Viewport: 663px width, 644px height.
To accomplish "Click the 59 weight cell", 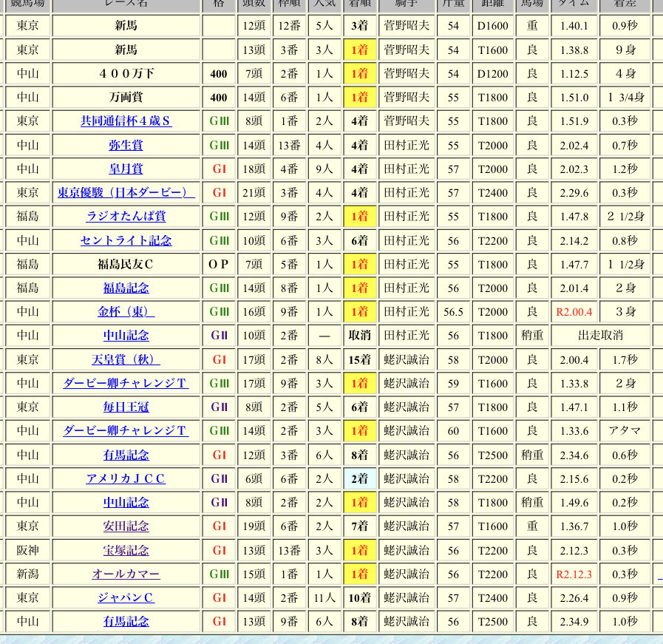I will (453, 384).
